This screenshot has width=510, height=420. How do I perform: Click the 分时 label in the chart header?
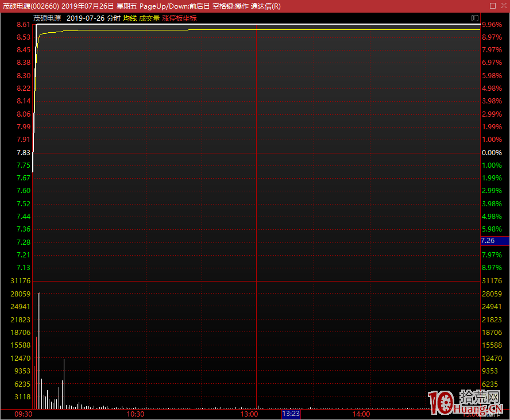pyautogui.click(x=114, y=18)
